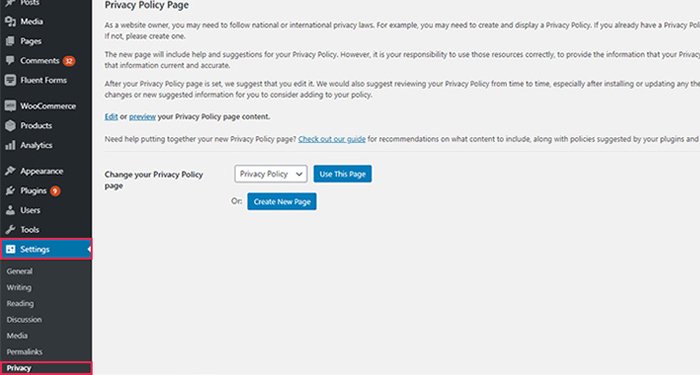Select the Settings menu
The image size is (700, 375).
coord(46,249)
